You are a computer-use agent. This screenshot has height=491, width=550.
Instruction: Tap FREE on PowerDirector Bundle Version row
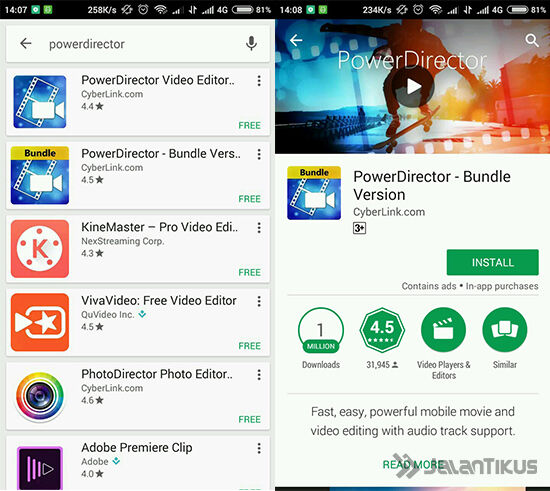(249, 199)
